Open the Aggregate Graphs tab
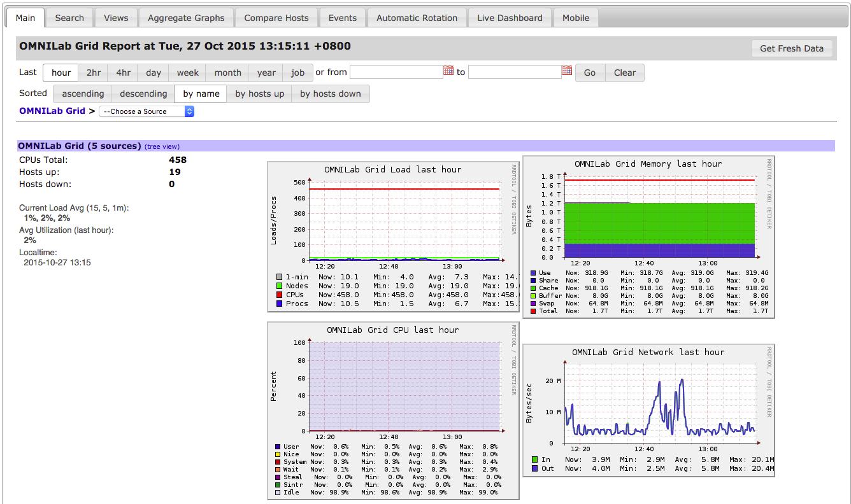This screenshot has width=851, height=504. [186, 18]
